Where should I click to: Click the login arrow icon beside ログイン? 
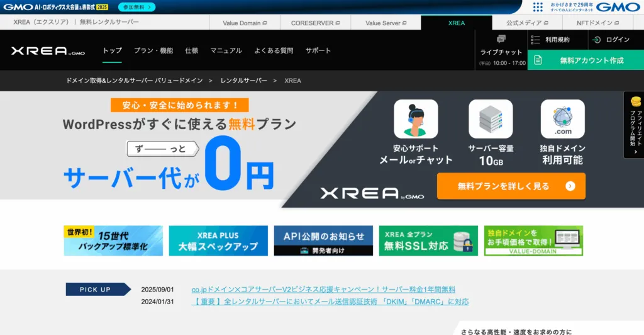click(x=596, y=40)
